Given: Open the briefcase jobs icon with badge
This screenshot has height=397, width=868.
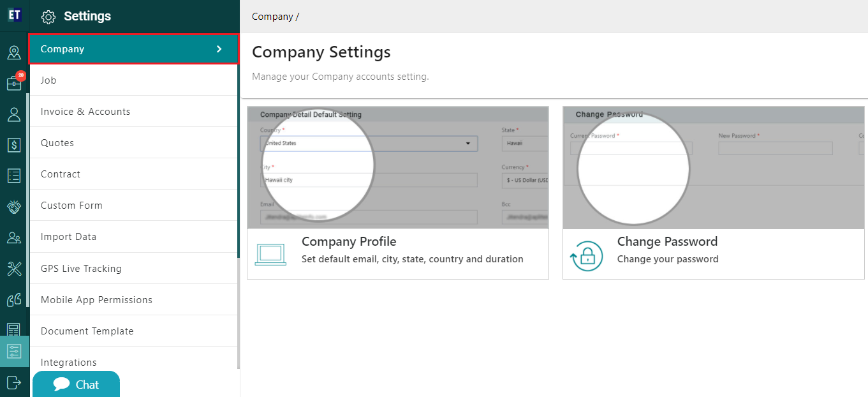Looking at the screenshot, I should pyautogui.click(x=14, y=83).
